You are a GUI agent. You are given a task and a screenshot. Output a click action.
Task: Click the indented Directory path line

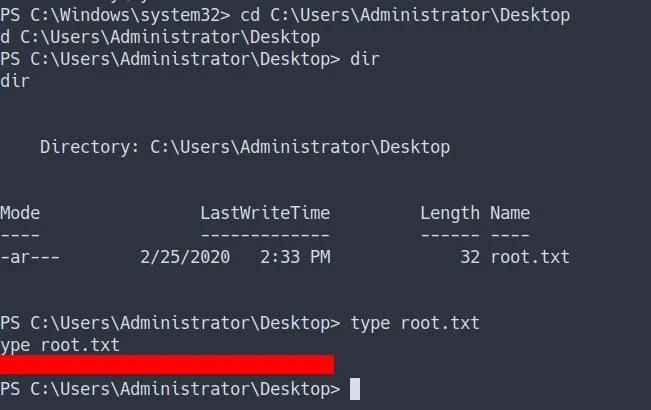pos(245,147)
